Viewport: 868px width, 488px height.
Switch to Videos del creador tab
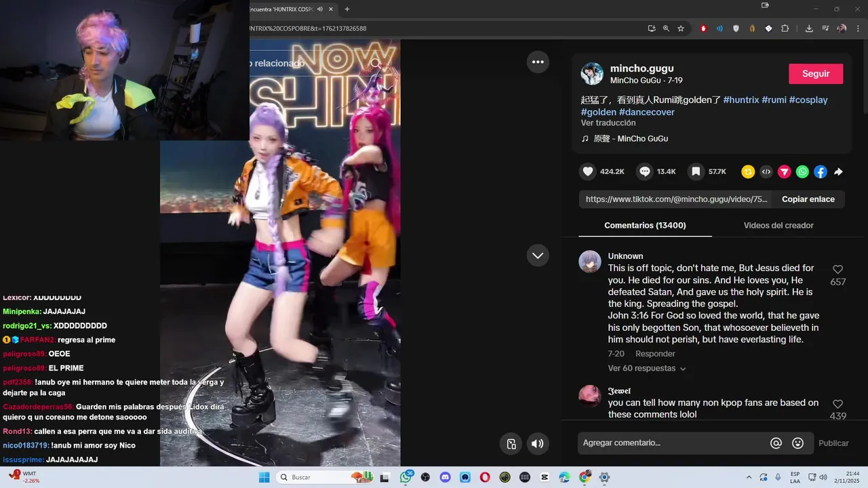[778, 225]
